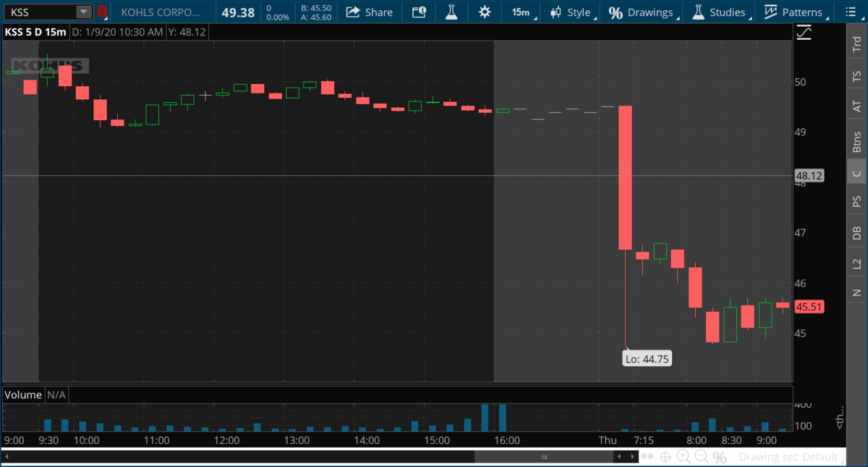Open the DB sidebar tab
This screenshot has width=868, height=467.
click(x=857, y=232)
